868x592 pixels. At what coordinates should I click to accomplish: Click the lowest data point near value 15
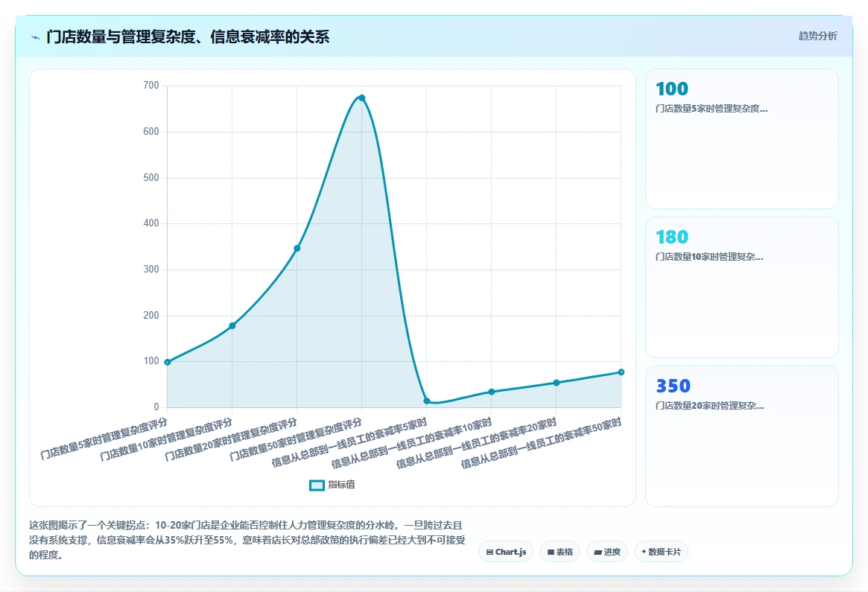coord(426,401)
